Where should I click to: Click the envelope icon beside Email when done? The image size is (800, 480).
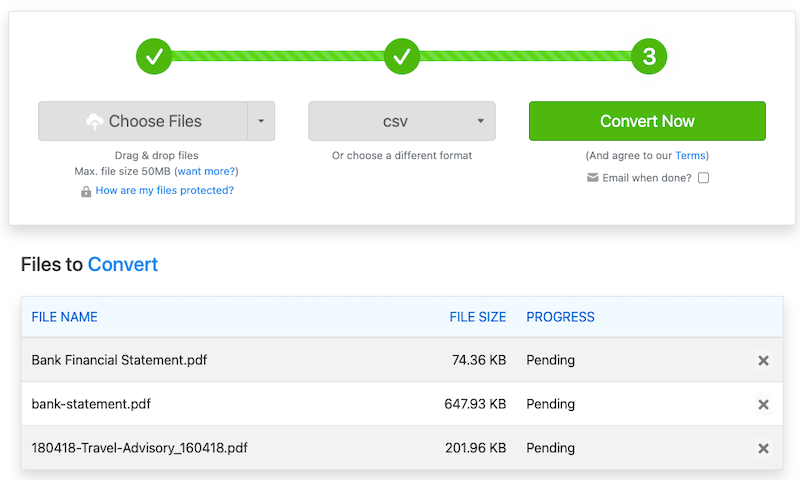[592, 178]
